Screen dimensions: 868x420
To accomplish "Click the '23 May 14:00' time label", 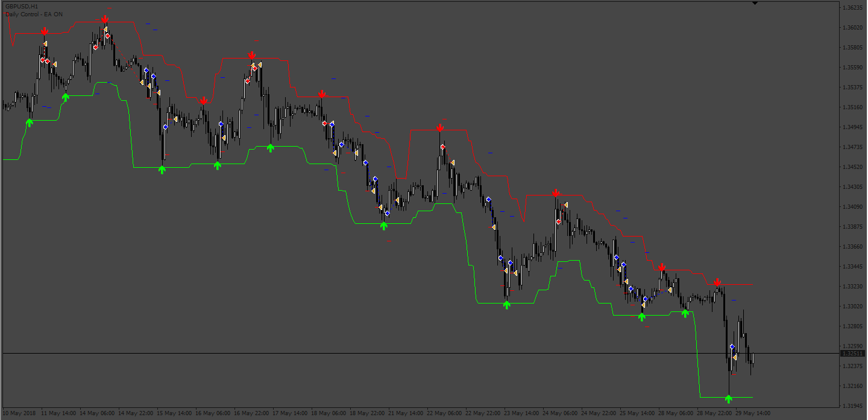I will click(522, 414).
